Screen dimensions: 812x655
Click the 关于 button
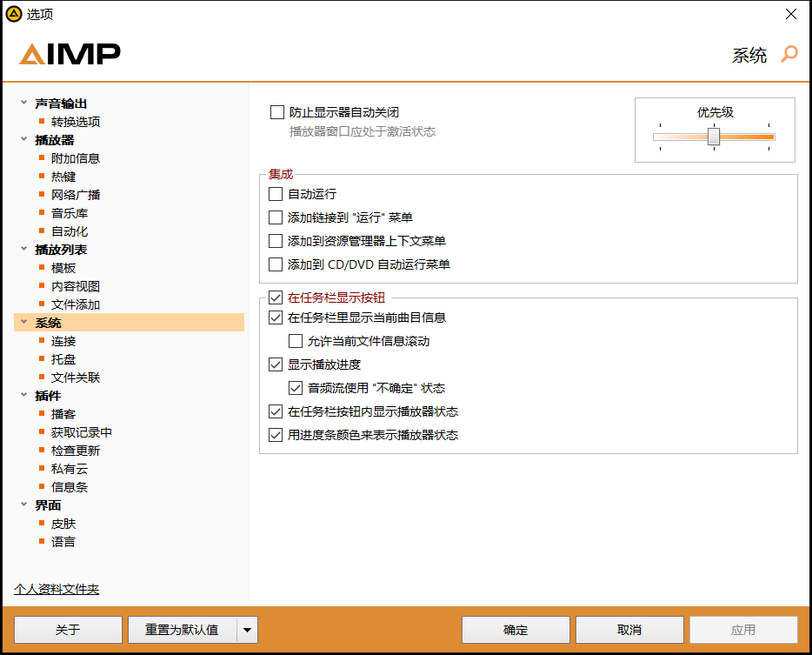point(68,630)
